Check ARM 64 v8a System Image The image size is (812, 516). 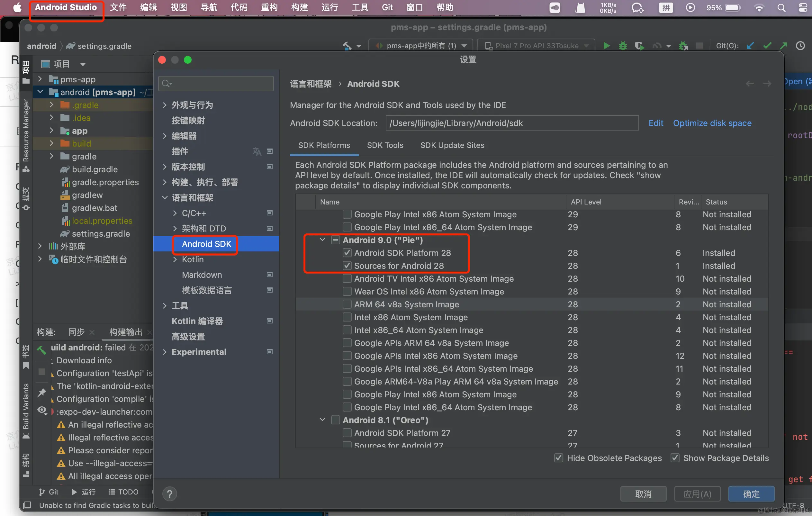point(347,304)
